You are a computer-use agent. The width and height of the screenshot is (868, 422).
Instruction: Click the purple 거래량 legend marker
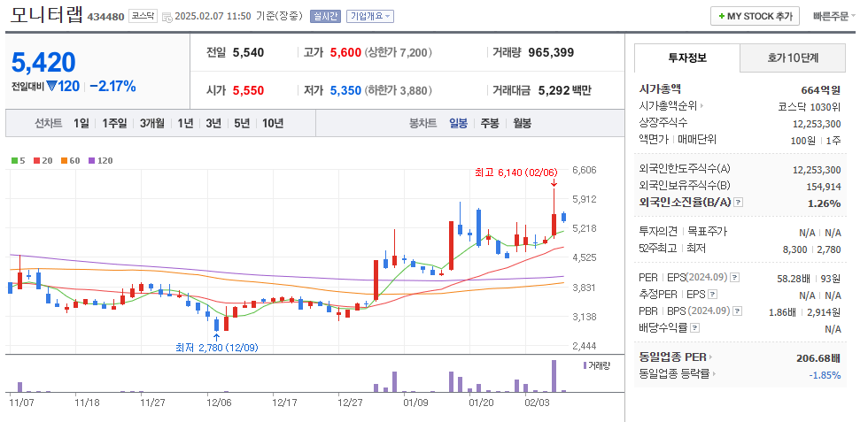click(585, 365)
